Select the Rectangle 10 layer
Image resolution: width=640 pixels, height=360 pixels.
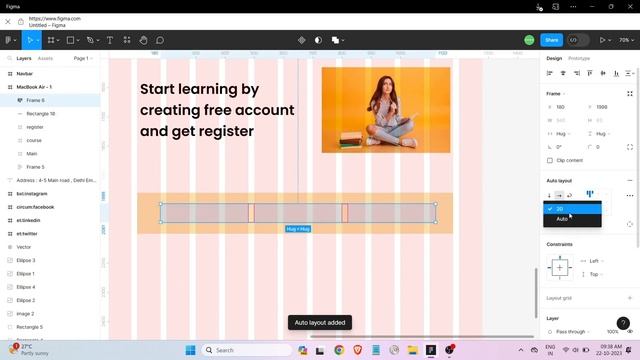coord(50,114)
